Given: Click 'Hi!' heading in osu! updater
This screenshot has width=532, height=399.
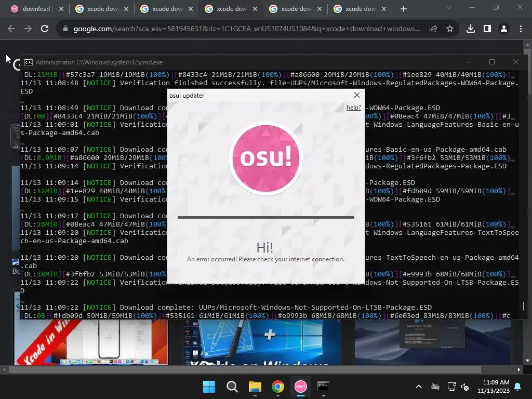Looking at the screenshot, I should click(x=264, y=248).
